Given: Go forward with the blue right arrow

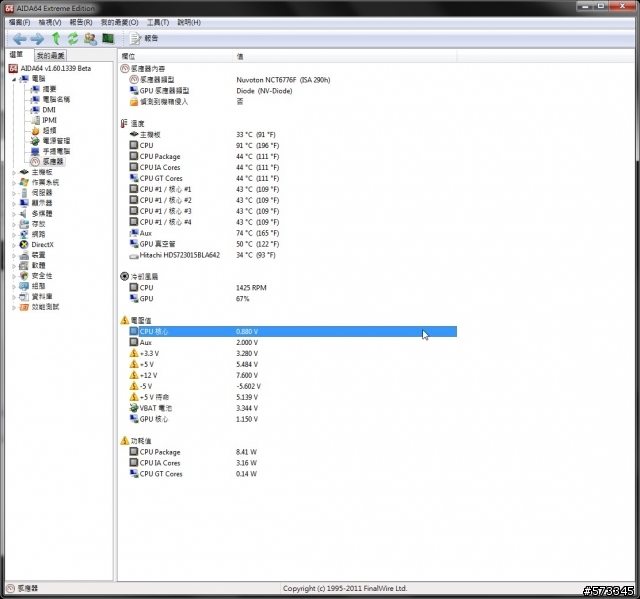Looking at the screenshot, I should click(37, 39).
